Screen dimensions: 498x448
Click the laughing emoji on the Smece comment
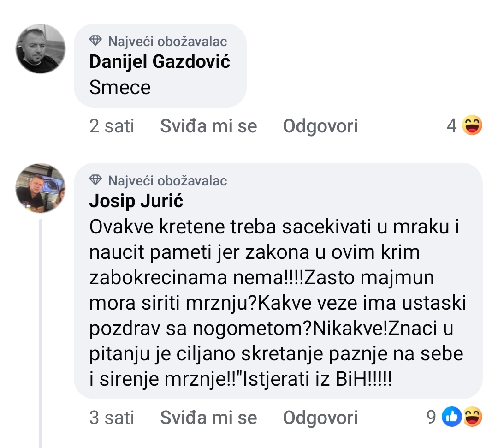point(472,126)
